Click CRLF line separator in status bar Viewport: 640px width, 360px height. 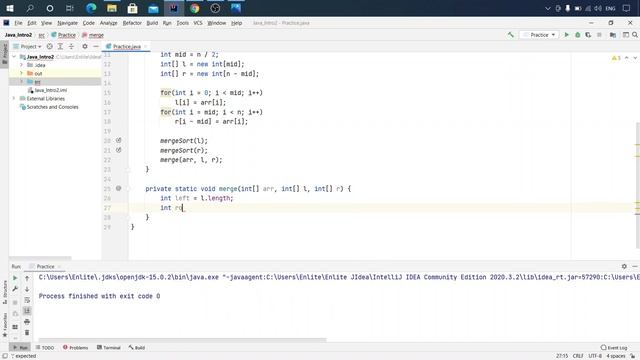click(x=578, y=356)
